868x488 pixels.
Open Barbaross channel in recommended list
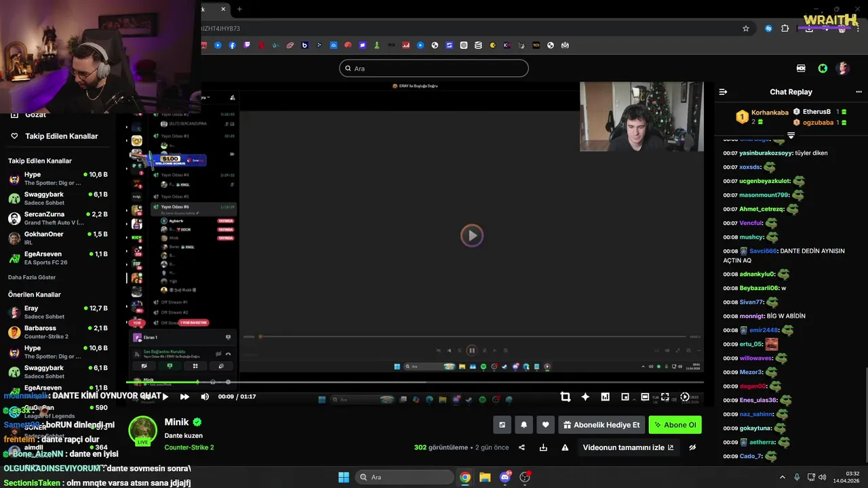[x=58, y=332]
